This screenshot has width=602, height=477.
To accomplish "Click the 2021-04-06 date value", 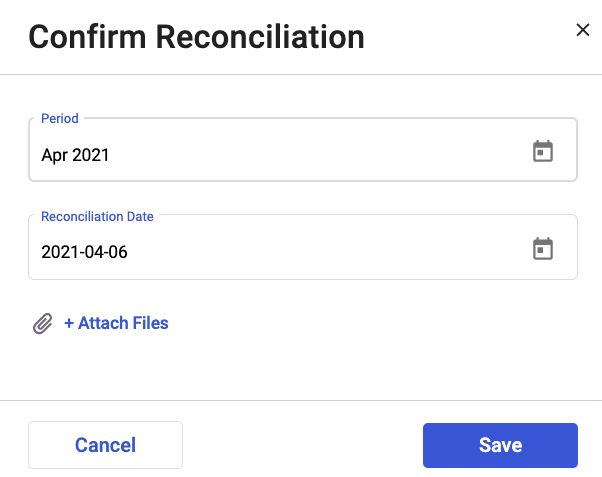I will coord(84,252).
